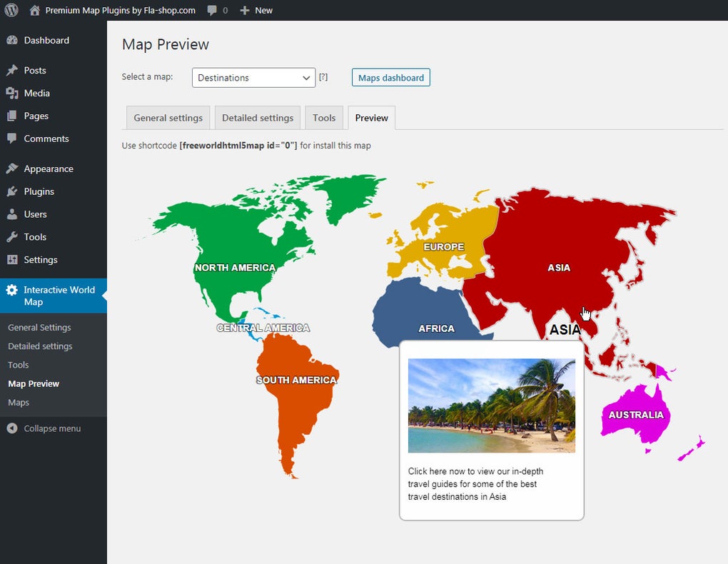Screen dimensions: 728x564
Task: Click the plus New icon in admin bar
Action: pos(245,11)
